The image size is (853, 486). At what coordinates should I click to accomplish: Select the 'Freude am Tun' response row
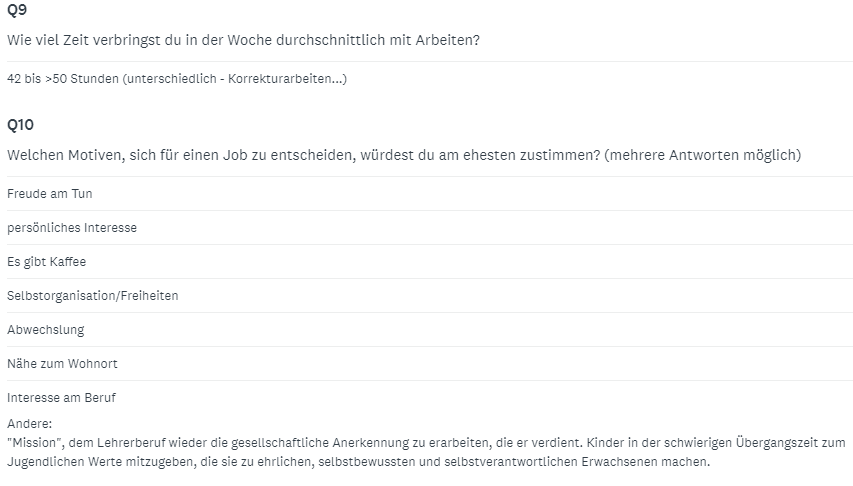pos(430,194)
